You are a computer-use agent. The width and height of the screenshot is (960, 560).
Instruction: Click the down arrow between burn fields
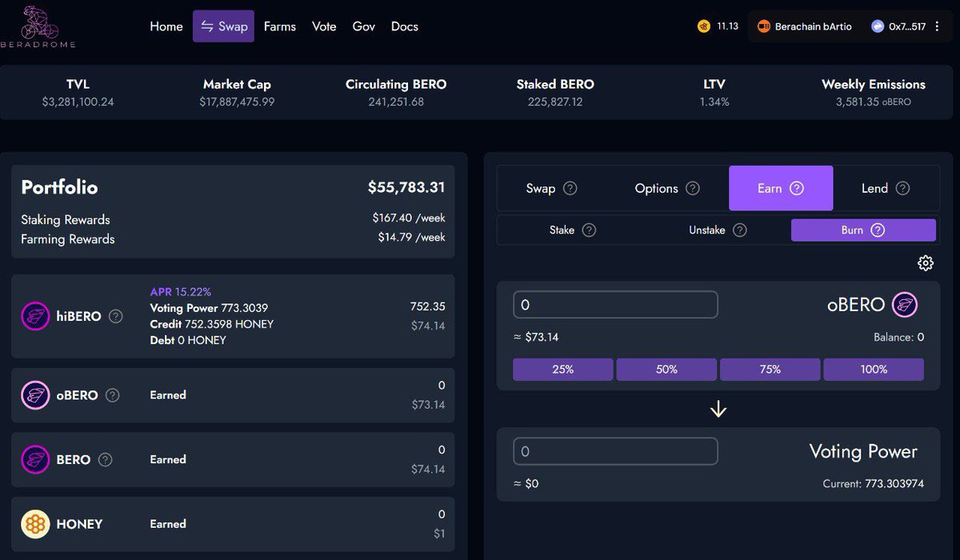click(x=718, y=409)
